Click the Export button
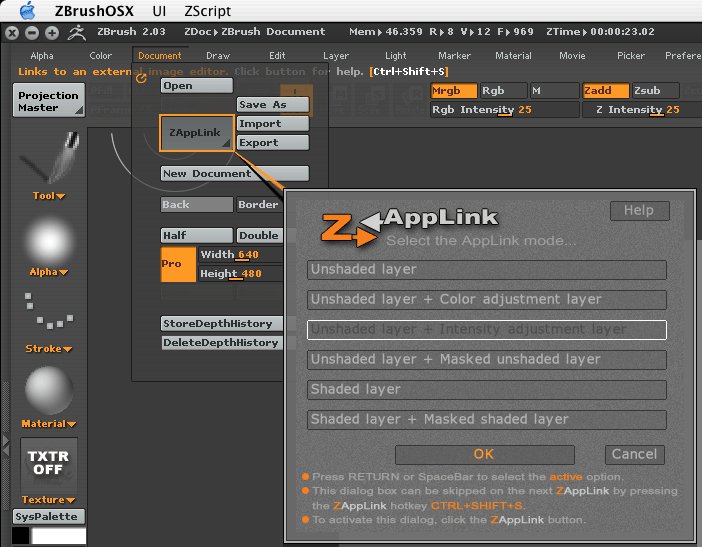Viewport: 702px width, 547px height. (273, 143)
